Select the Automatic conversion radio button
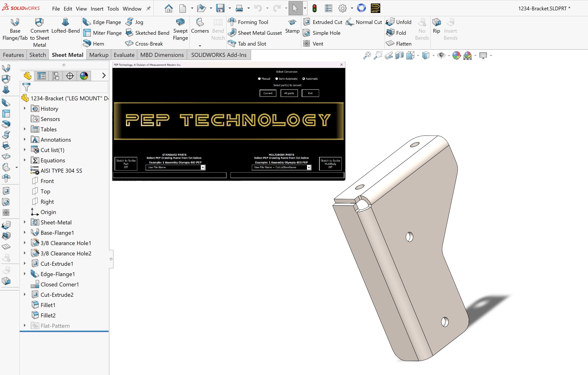The image size is (588, 375). pyautogui.click(x=304, y=79)
